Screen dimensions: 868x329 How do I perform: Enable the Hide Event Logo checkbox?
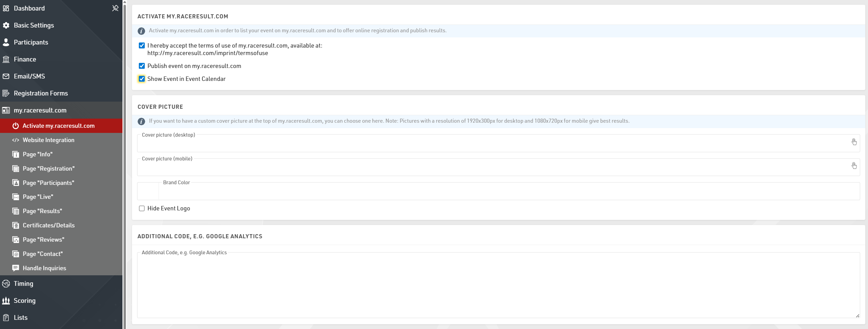pos(142,208)
